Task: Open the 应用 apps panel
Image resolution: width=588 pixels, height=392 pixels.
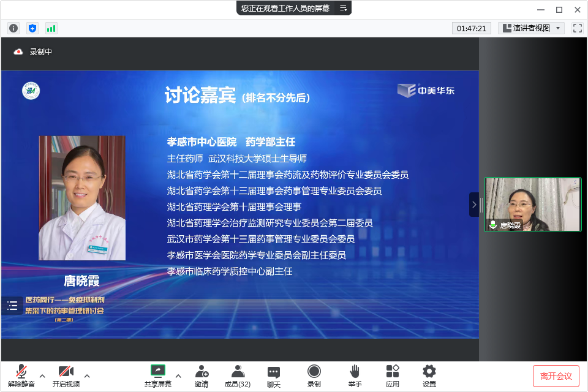Action: point(393,375)
